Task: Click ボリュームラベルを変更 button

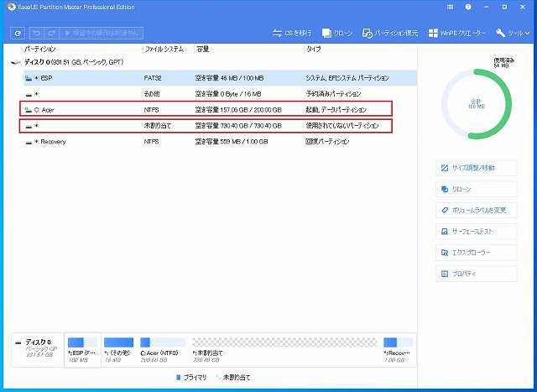Action: (x=476, y=210)
